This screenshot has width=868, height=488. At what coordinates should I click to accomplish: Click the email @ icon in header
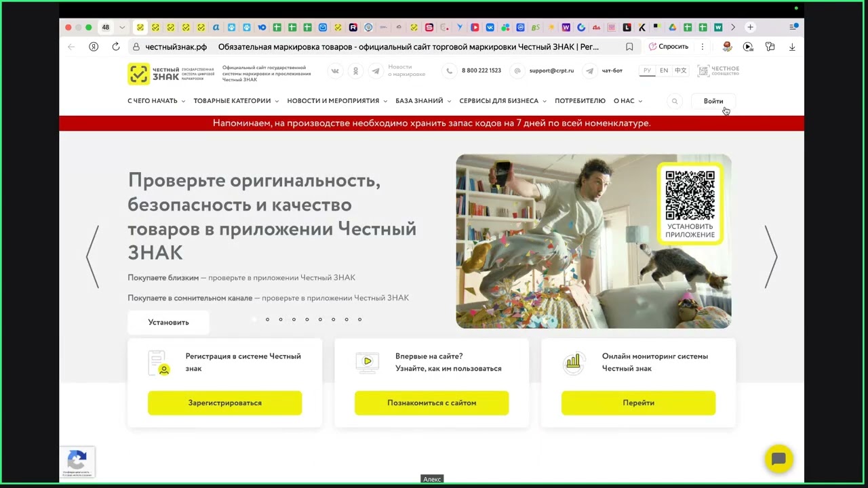pyautogui.click(x=517, y=70)
